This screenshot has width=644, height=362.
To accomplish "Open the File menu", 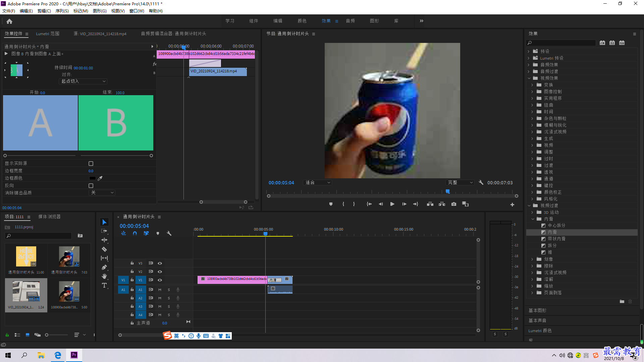I will [x=9, y=11].
